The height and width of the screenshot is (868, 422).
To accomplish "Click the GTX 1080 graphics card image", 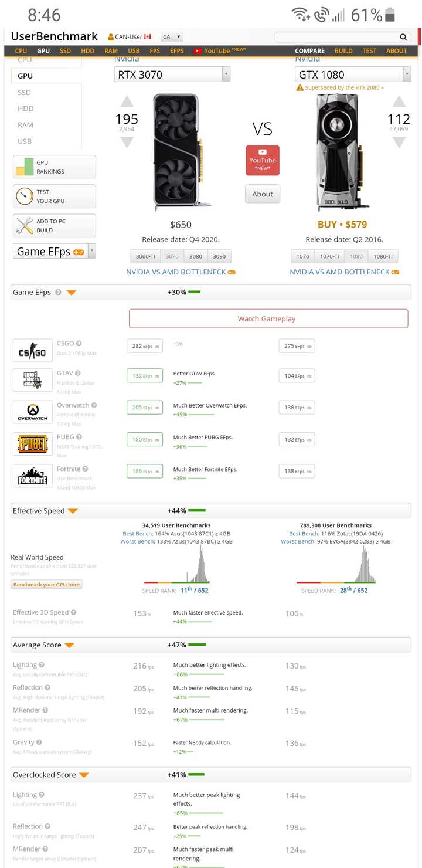I will [x=342, y=151].
